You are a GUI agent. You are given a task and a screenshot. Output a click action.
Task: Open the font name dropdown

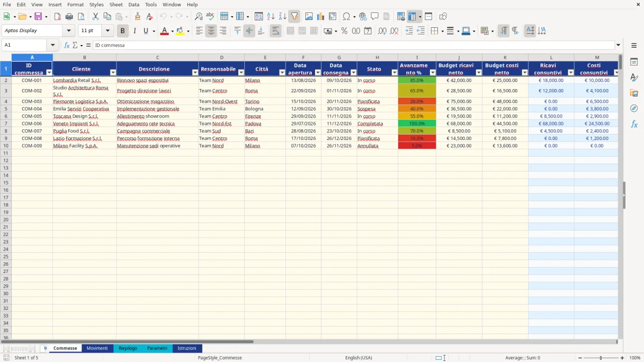[x=69, y=31]
